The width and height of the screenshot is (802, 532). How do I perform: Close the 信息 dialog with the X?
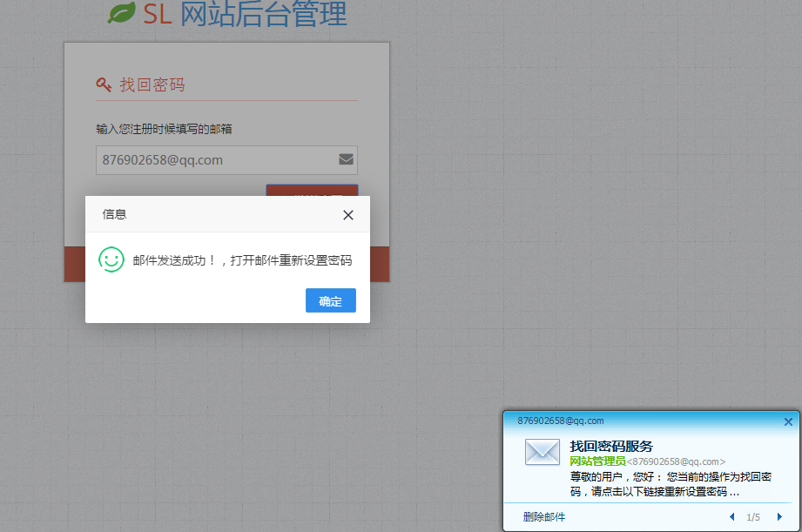coord(348,215)
